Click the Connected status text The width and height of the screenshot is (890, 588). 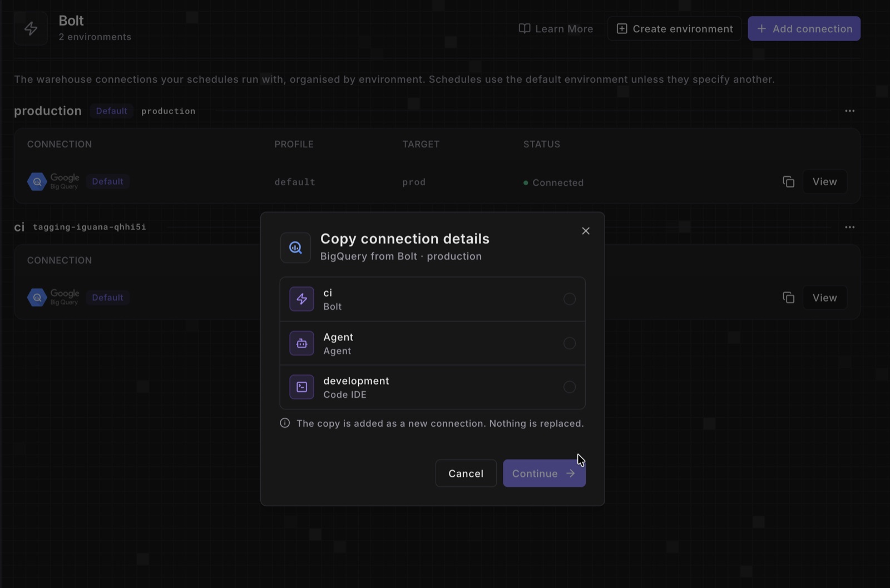pos(558,182)
